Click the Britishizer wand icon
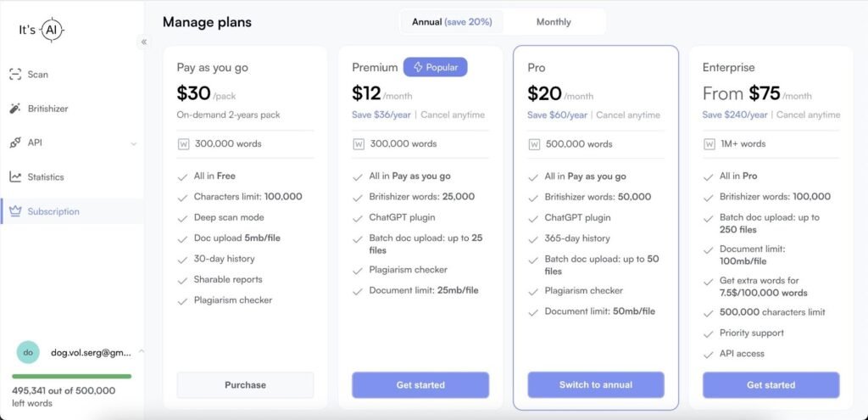The width and height of the screenshot is (868, 420). pos(15,109)
